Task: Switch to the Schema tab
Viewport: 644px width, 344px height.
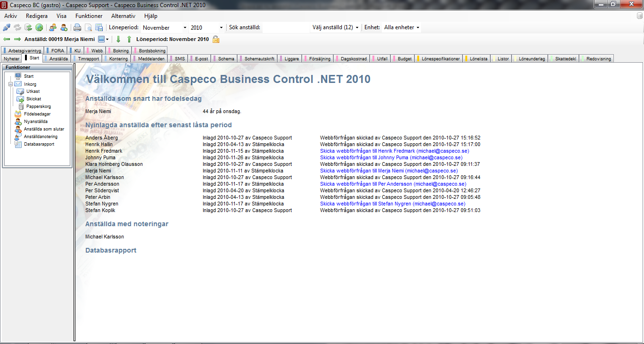Action: coord(224,58)
